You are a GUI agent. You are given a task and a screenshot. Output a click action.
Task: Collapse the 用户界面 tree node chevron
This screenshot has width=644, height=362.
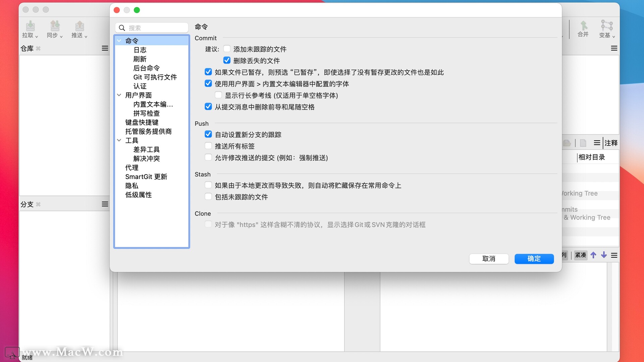click(119, 95)
